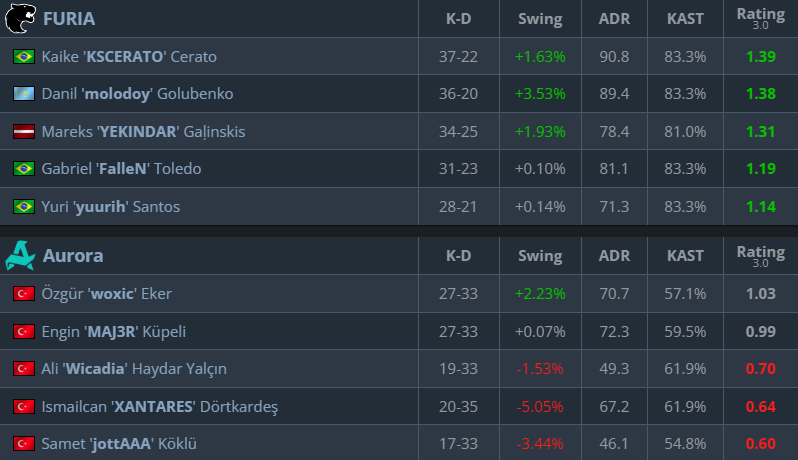This screenshot has width=798, height=460.
Task: Click the Latvia flag beside YEKINDAR
Action: click(x=23, y=132)
